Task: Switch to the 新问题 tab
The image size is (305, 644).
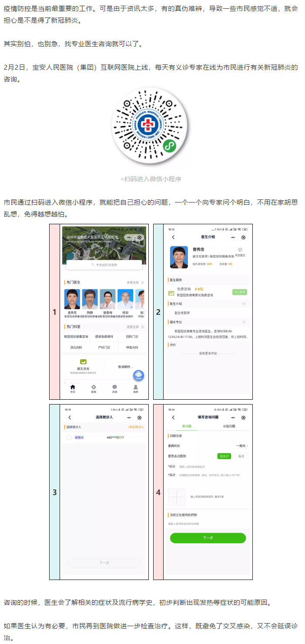Action: pos(187,426)
